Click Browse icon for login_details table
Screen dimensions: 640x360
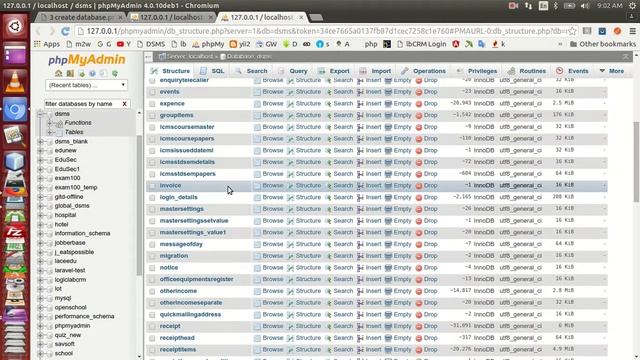click(257, 198)
